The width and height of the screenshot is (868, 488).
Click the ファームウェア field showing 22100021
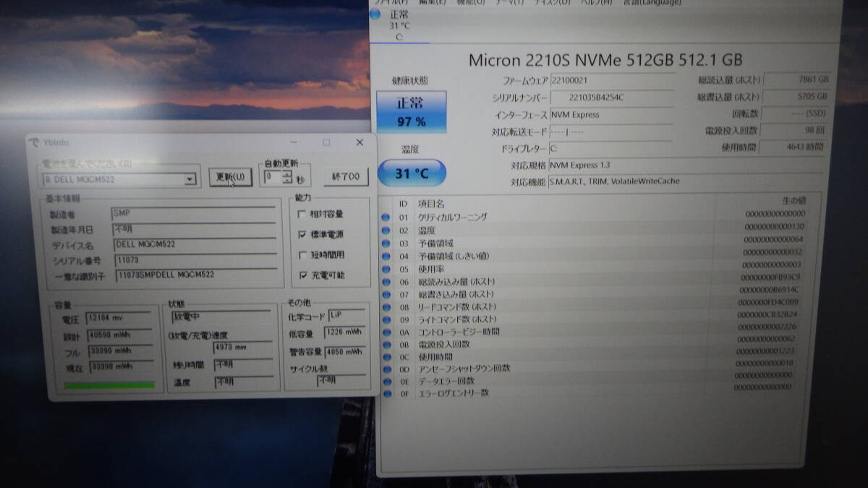(612, 81)
